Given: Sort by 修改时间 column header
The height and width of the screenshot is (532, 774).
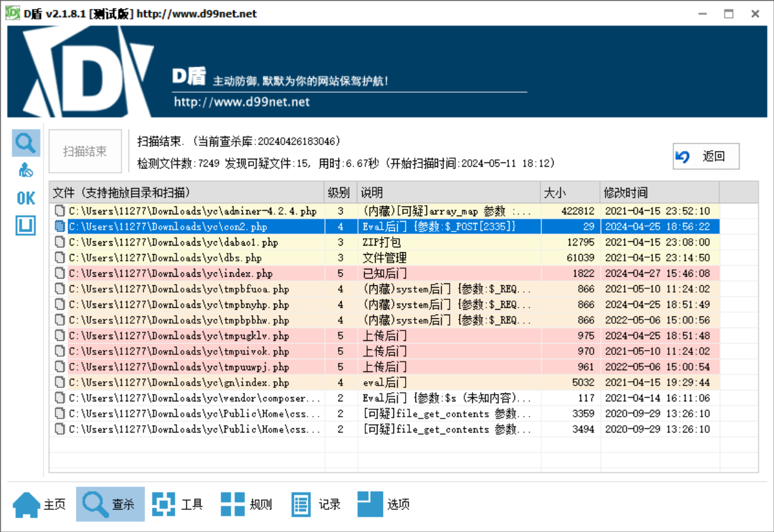Looking at the screenshot, I should (660, 192).
